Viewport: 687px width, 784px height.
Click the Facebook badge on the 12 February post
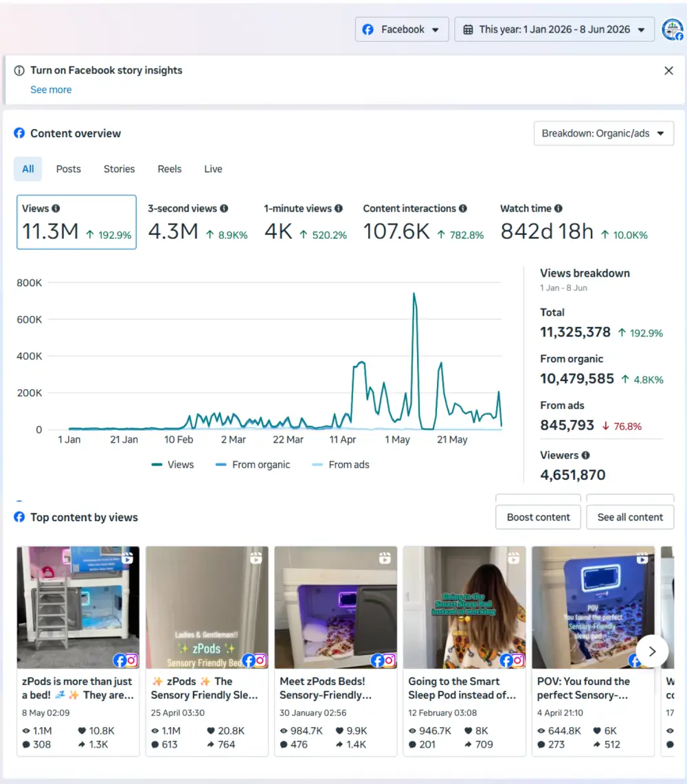(506, 660)
